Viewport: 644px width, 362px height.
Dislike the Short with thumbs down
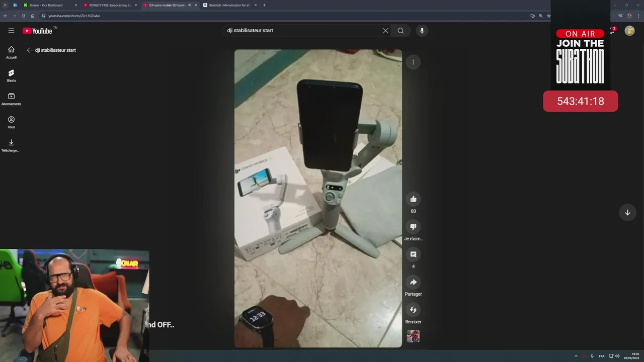click(413, 227)
